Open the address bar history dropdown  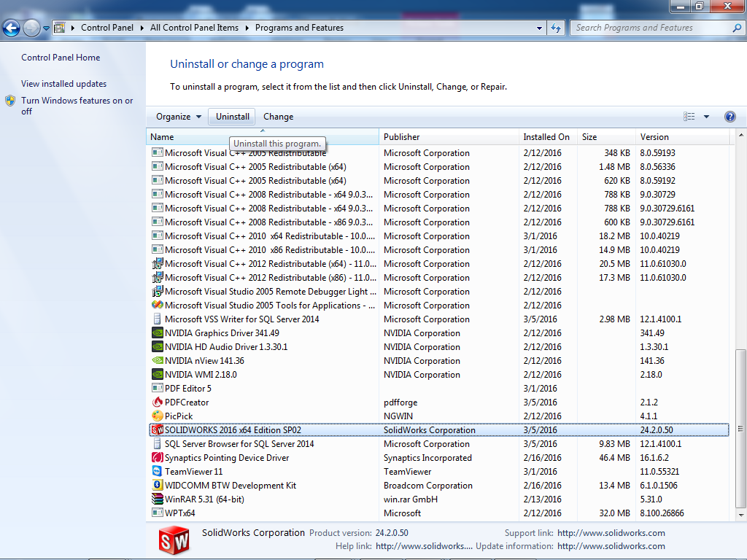point(539,28)
